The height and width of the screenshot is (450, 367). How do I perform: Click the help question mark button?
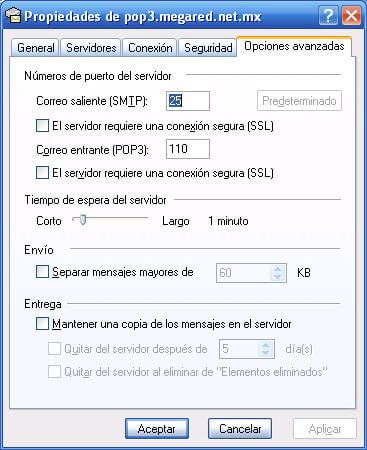coord(328,16)
